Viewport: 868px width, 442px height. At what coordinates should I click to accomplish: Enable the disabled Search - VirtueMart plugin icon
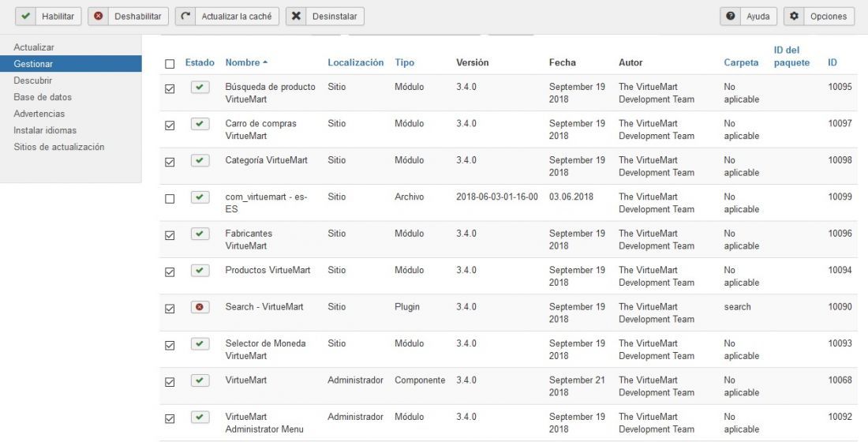[200, 307]
